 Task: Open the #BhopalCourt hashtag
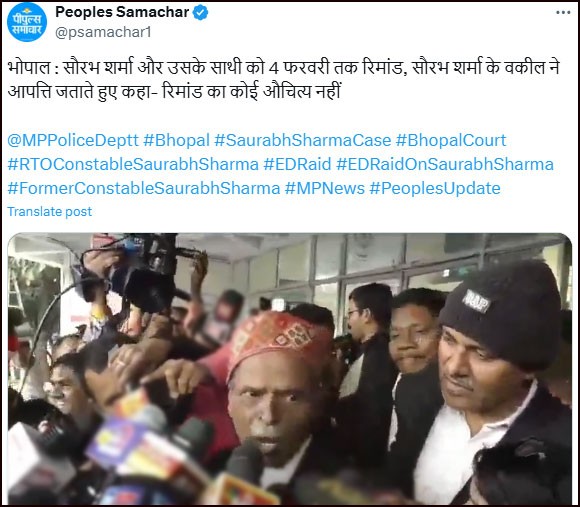coord(451,141)
